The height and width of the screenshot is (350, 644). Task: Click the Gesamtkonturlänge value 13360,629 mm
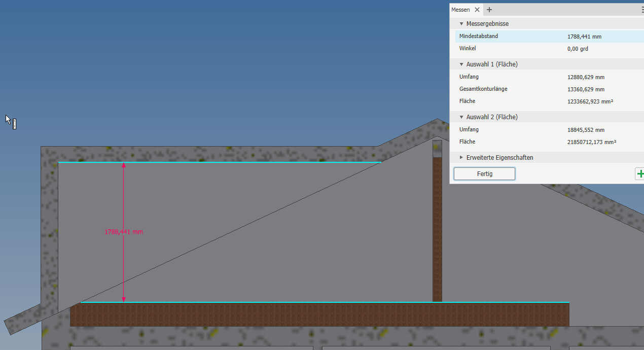point(586,89)
